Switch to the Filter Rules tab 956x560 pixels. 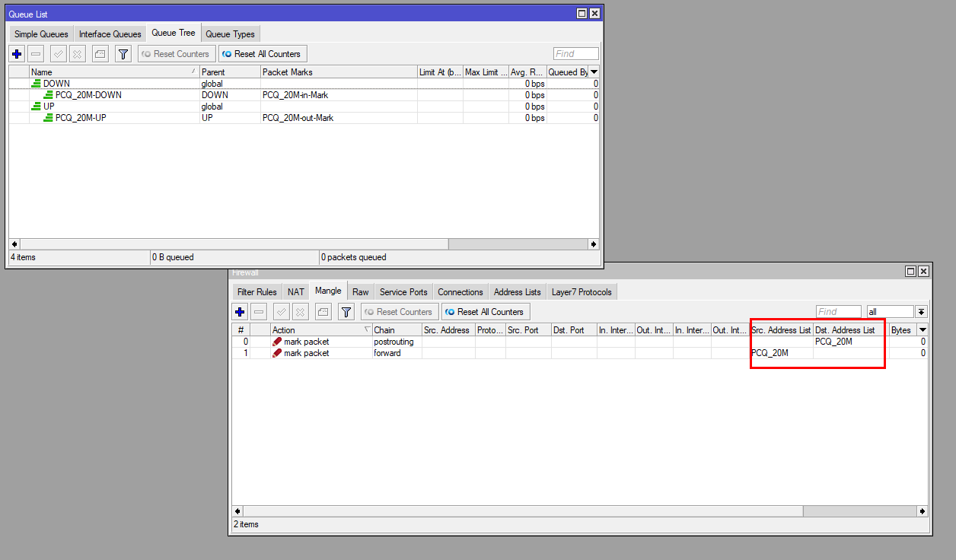pos(257,292)
